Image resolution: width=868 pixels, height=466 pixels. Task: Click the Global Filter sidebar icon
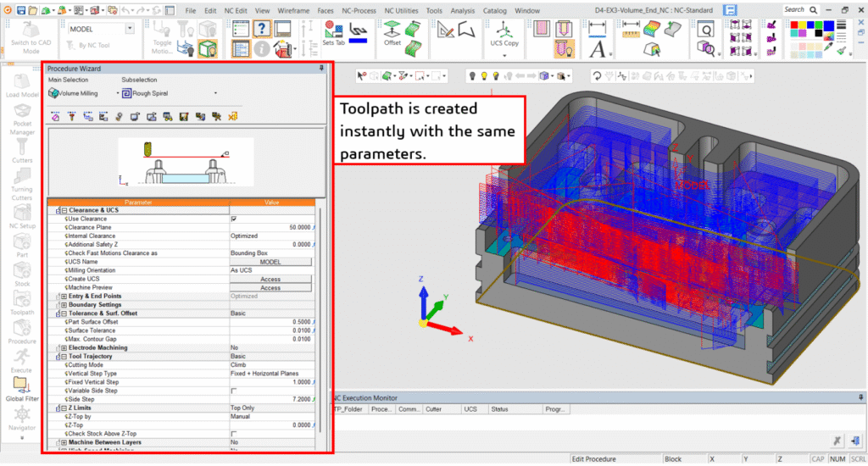click(x=20, y=386)
